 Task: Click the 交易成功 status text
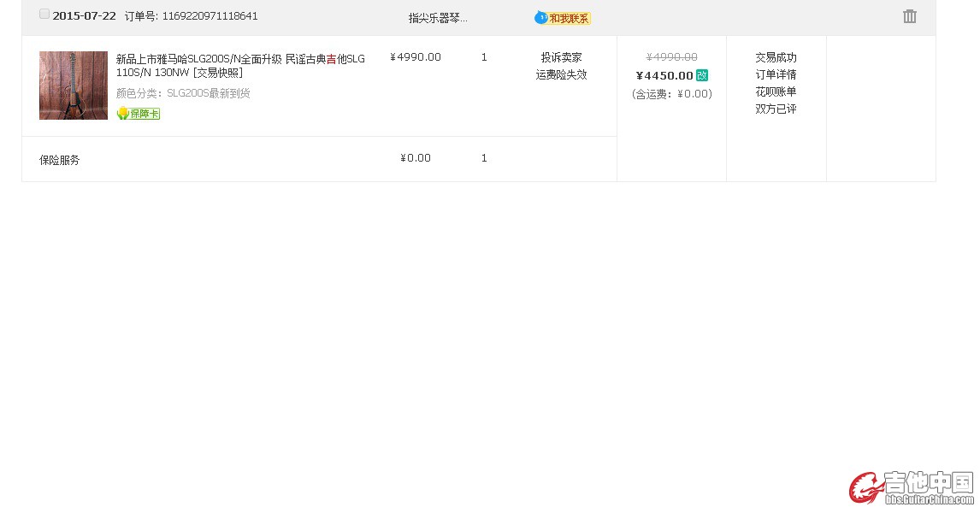coord(776,57)
